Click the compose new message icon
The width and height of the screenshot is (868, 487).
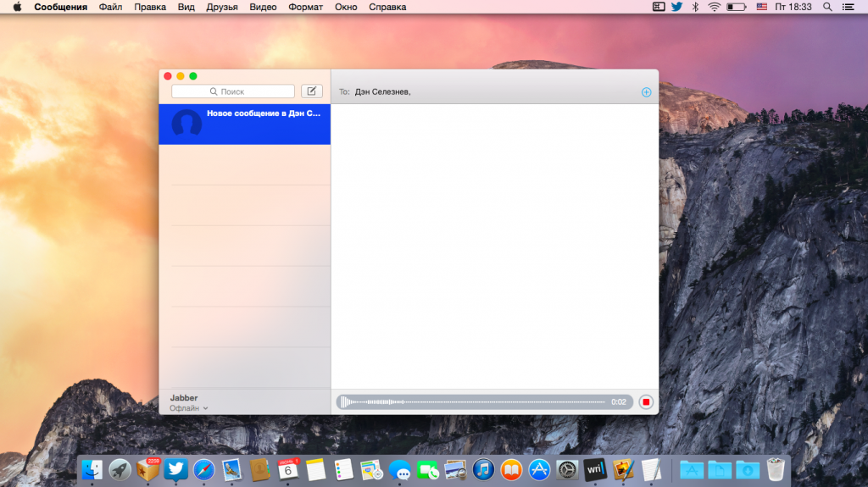tap(312, 91)
